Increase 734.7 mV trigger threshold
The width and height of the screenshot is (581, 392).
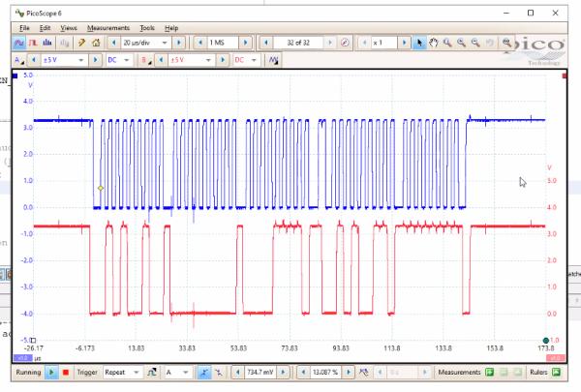[283, 373]
